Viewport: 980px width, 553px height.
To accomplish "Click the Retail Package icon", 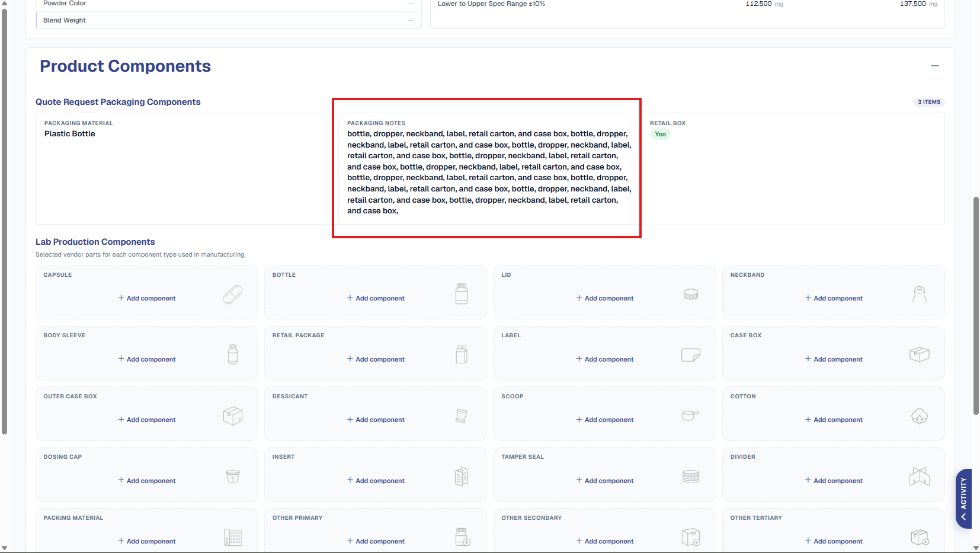I will (x=462, y=354).
